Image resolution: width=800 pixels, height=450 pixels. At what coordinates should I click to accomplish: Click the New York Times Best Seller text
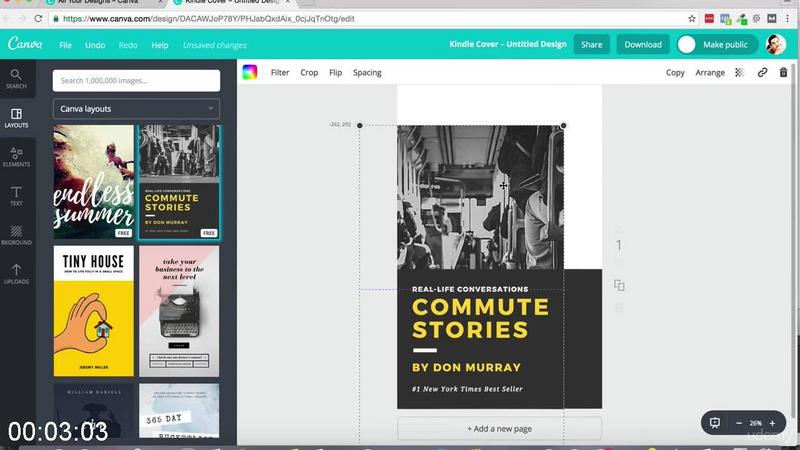click(467, 389)
